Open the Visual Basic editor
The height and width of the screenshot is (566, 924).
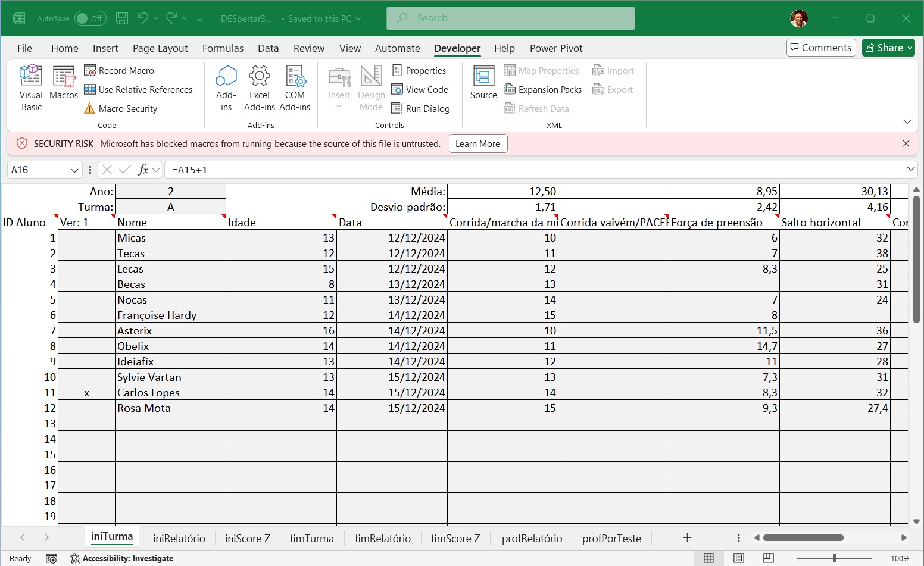(31, 88)
